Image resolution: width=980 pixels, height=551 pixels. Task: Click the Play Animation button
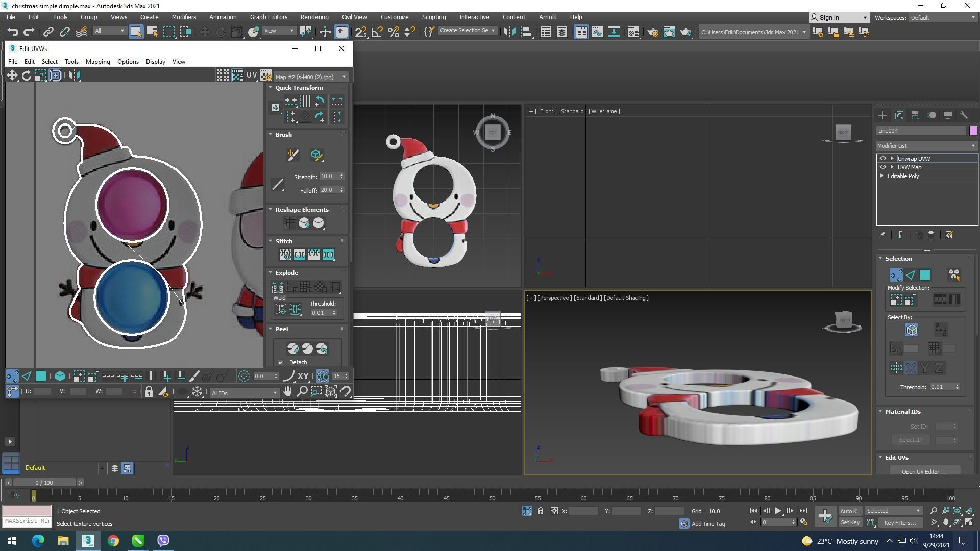click(x=778, y=511)
